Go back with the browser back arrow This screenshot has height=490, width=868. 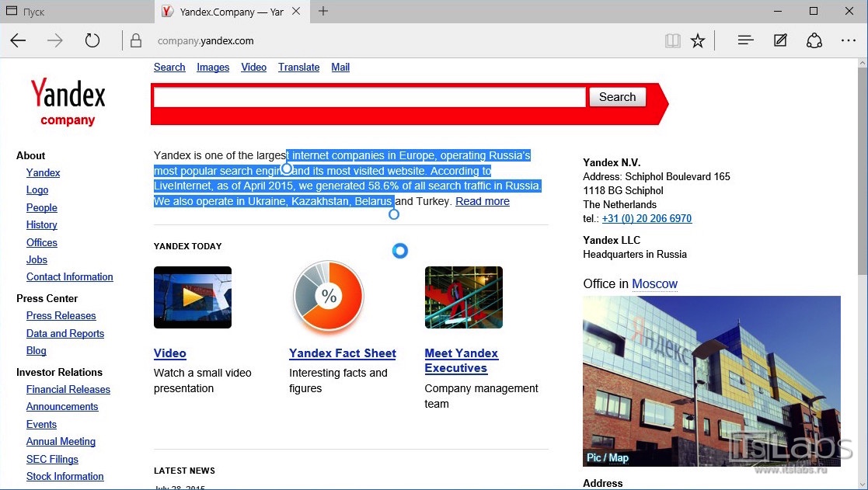19,40
